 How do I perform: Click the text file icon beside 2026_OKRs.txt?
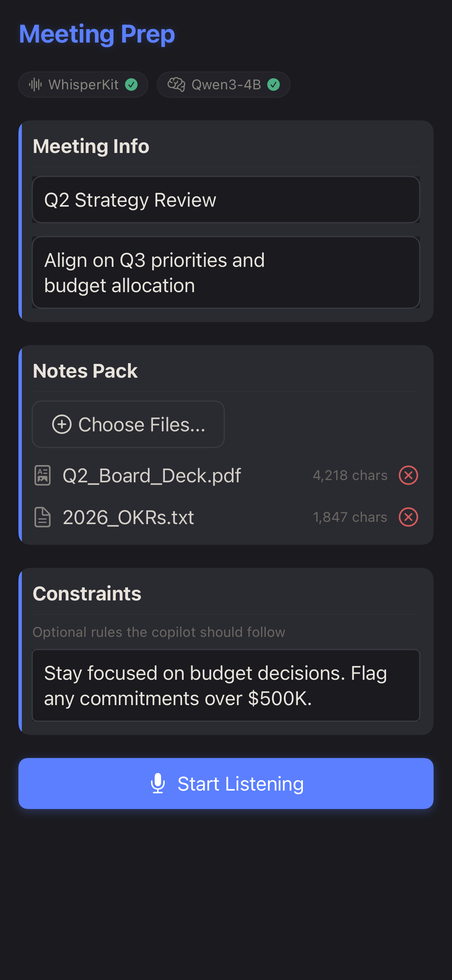(43, 517)
